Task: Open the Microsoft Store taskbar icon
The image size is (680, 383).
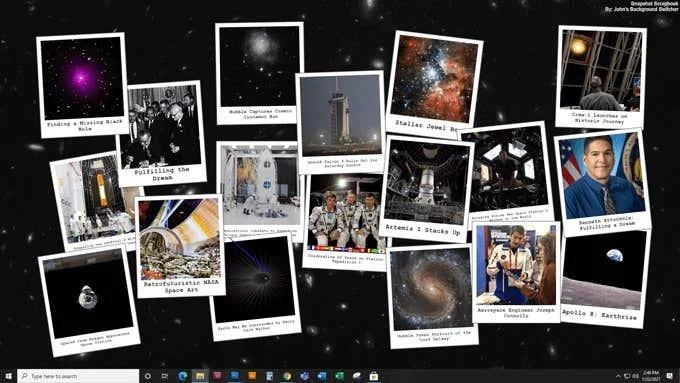Action: pos(374,376)
